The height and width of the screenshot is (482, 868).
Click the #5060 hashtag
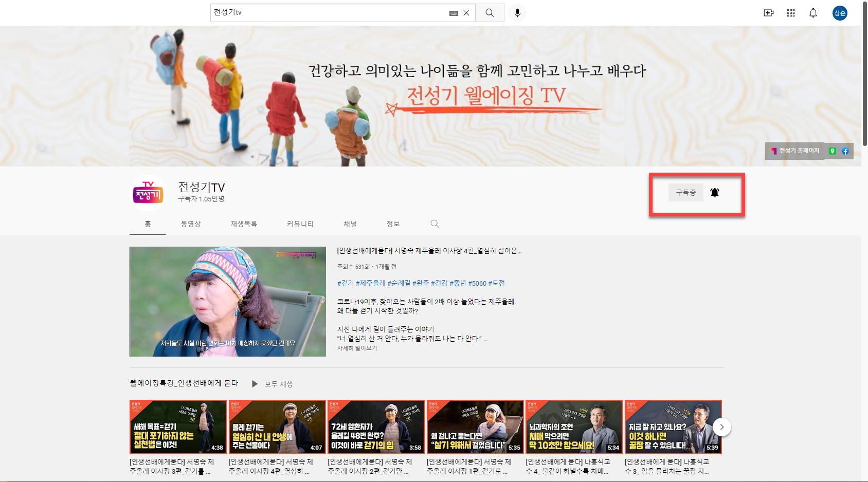(x=477, y=283)
